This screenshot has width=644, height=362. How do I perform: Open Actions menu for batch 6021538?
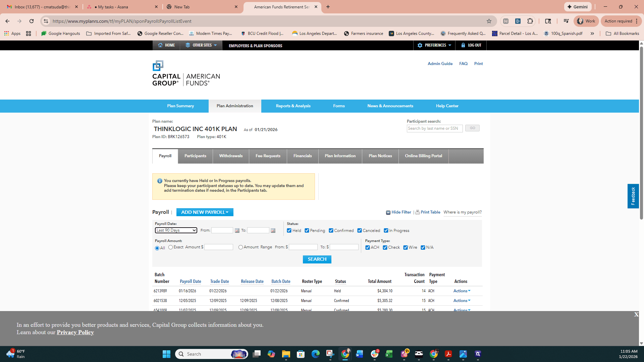[462, 301]
